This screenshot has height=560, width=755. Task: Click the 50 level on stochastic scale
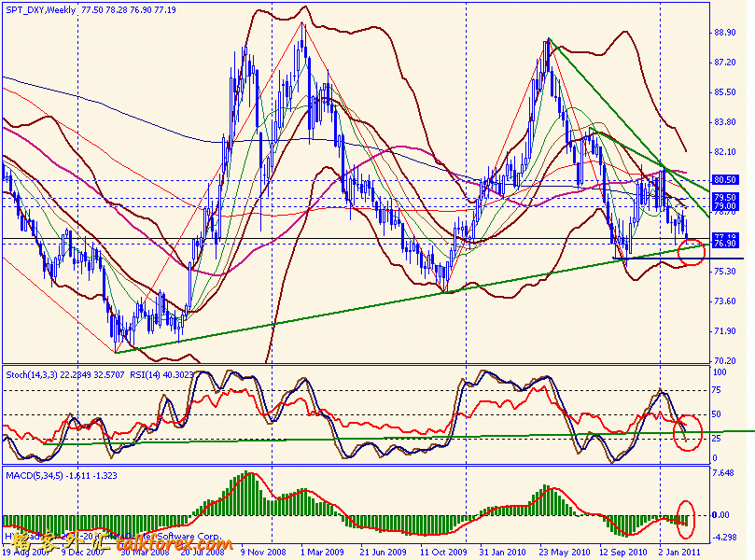(x=717, y=414)
